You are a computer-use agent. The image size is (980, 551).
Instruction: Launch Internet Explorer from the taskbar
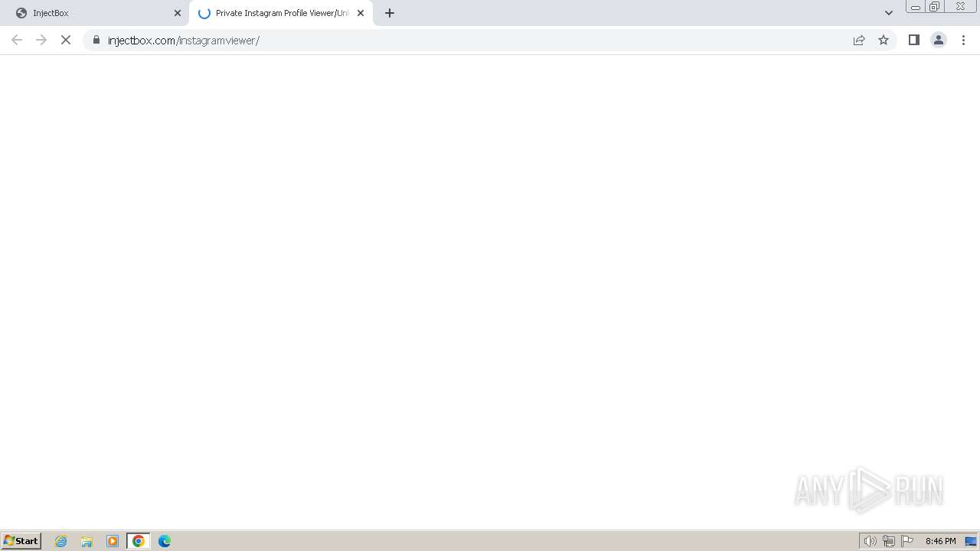coord(61,541)
